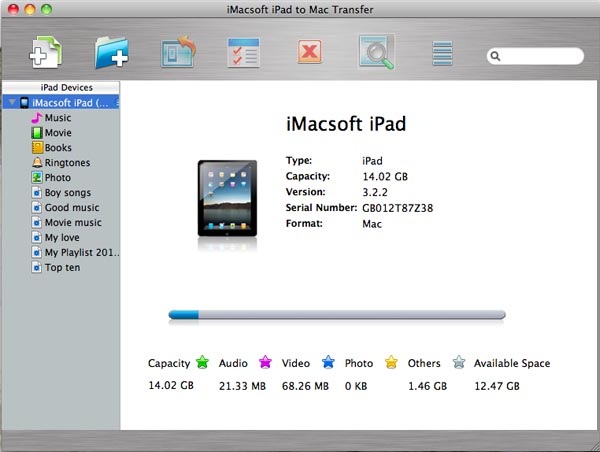Image resolution: width=600 pixels, height=452 pixels.
Task: Open the Music library
Action: 58,117
